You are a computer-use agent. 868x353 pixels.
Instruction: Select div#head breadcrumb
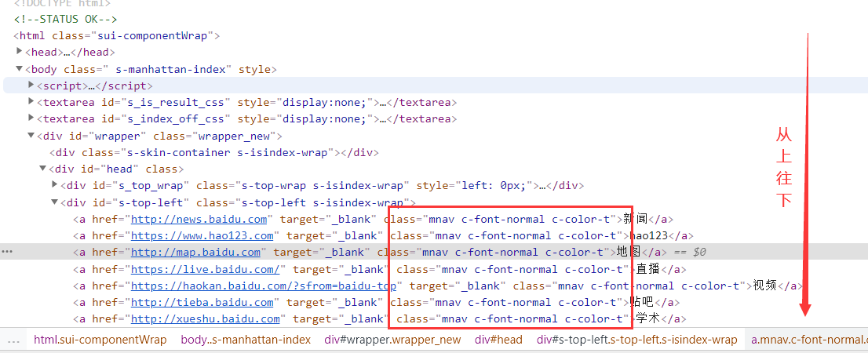[498, 339]
